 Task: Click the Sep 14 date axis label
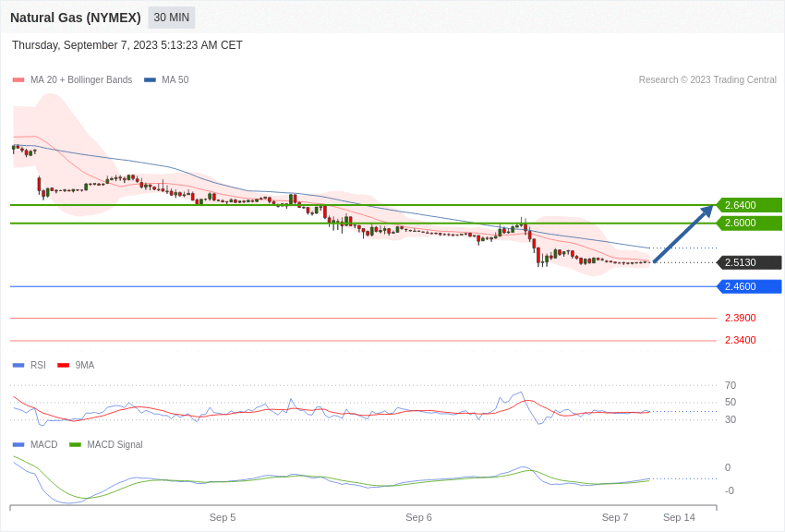(x=679, y=517)
